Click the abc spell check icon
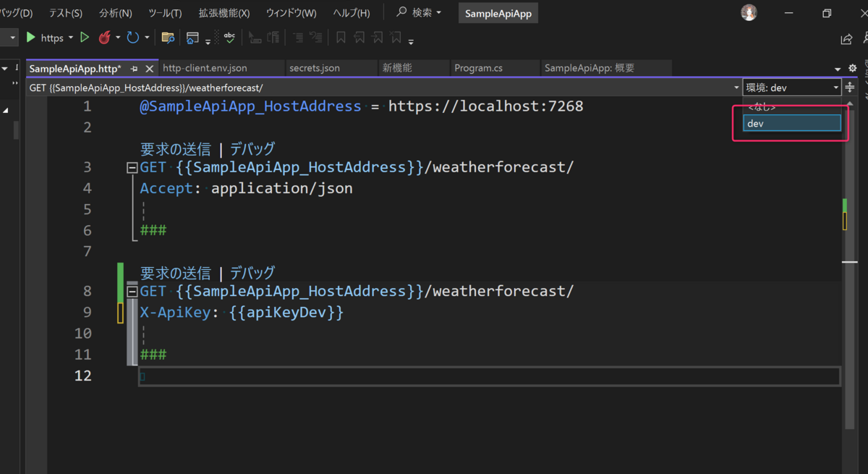 (x=229, y=38)
